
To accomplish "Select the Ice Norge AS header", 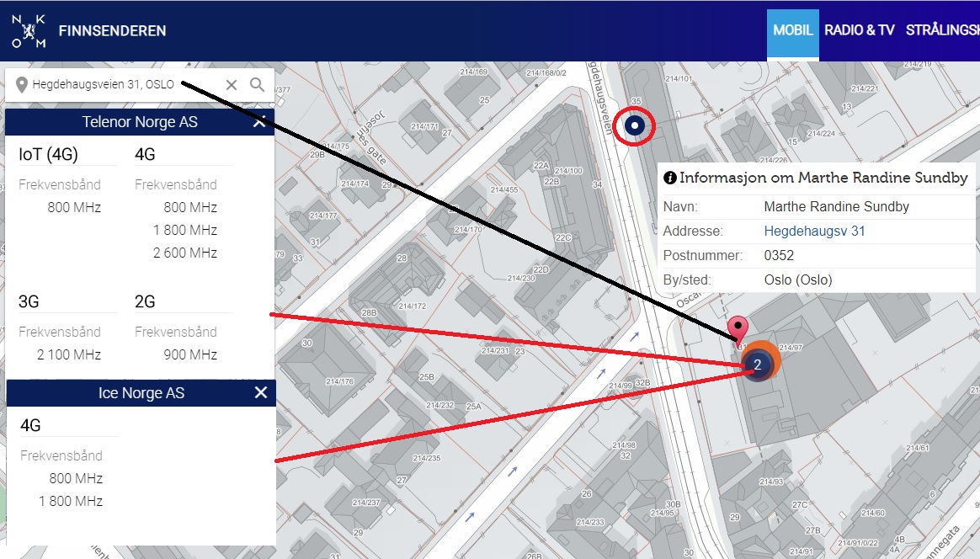I will pos(141,392).
